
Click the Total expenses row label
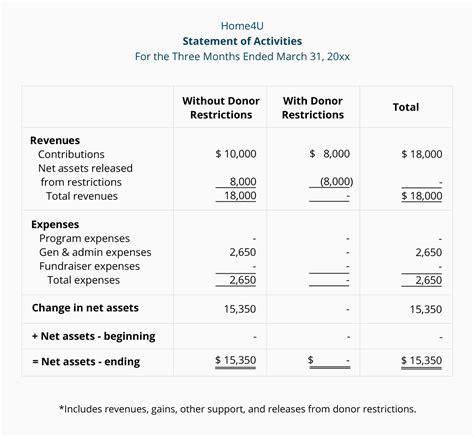(x=83, y=280)
